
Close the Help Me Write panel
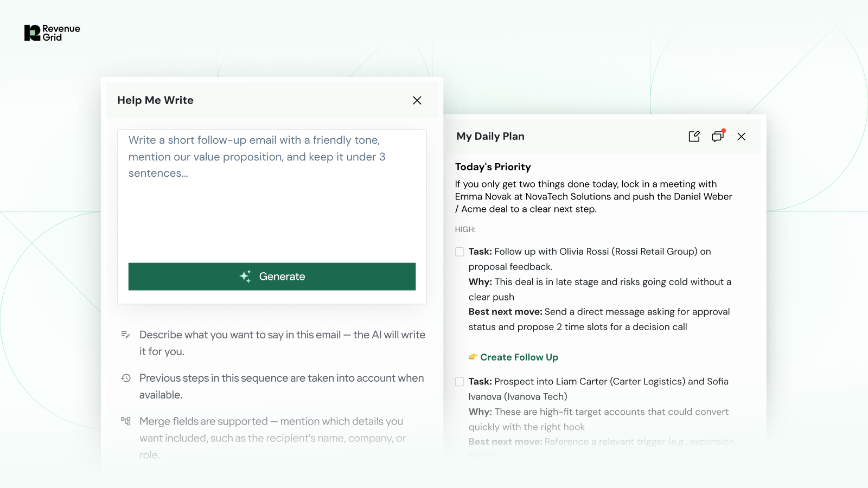[417, 100]
